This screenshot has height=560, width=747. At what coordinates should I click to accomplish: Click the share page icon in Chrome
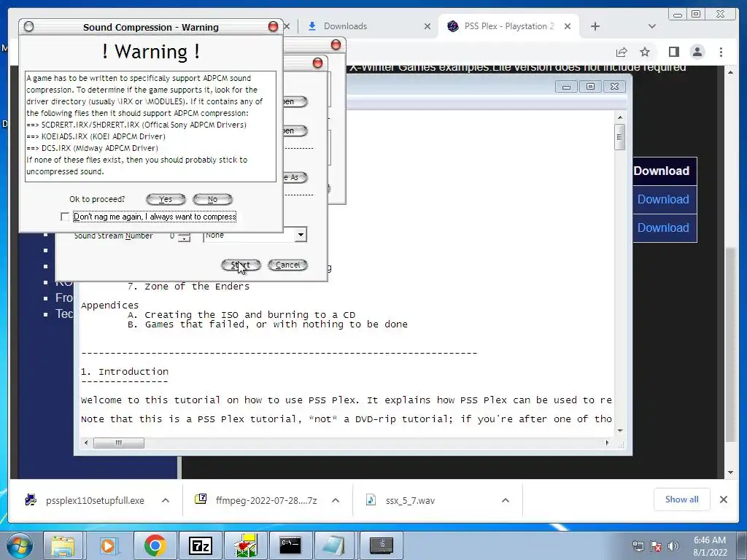point(622,52)
